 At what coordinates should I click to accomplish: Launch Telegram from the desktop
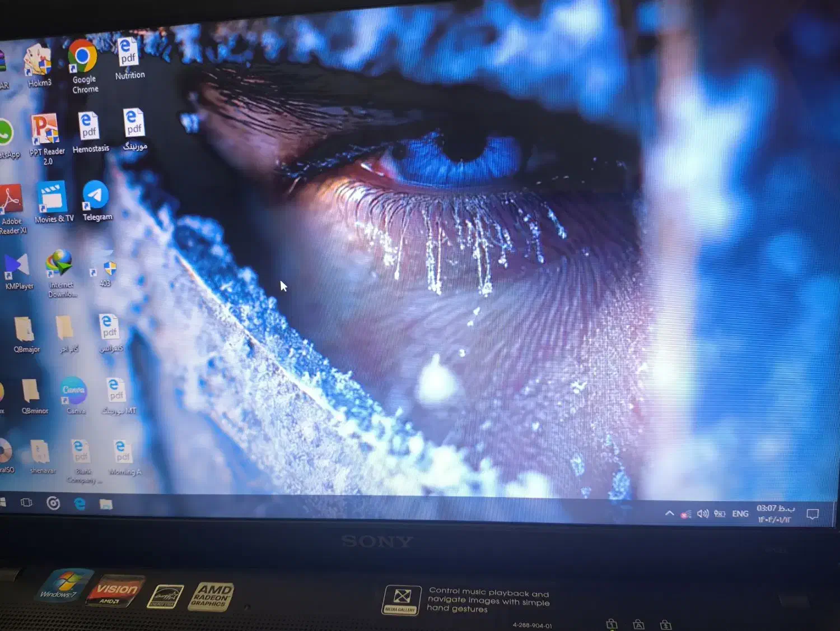tap(96, 196)
